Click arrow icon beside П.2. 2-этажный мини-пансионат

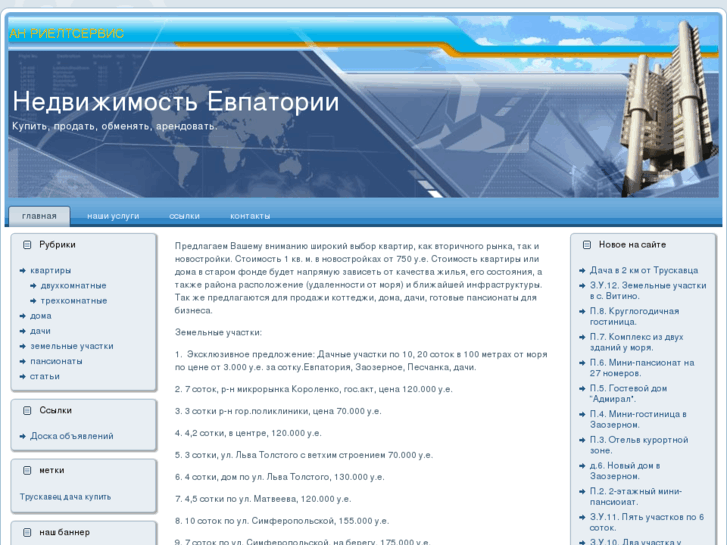coord(582,492)
